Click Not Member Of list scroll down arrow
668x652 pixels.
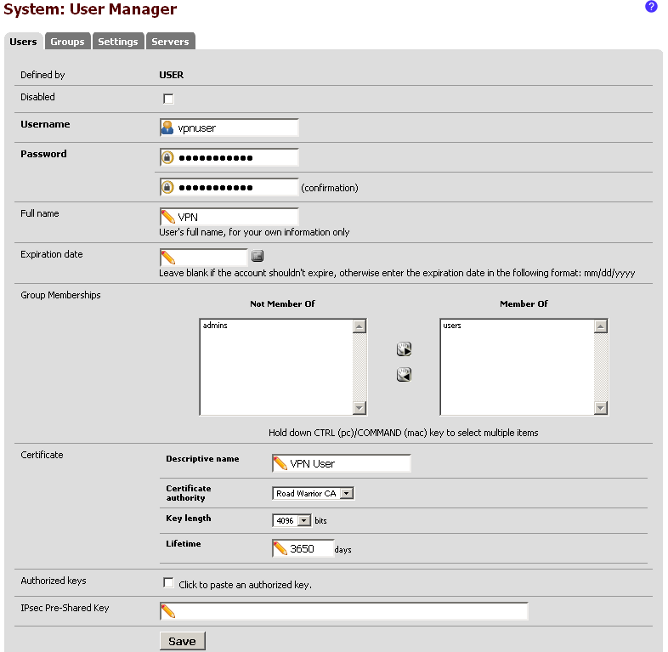click(360, 408)
